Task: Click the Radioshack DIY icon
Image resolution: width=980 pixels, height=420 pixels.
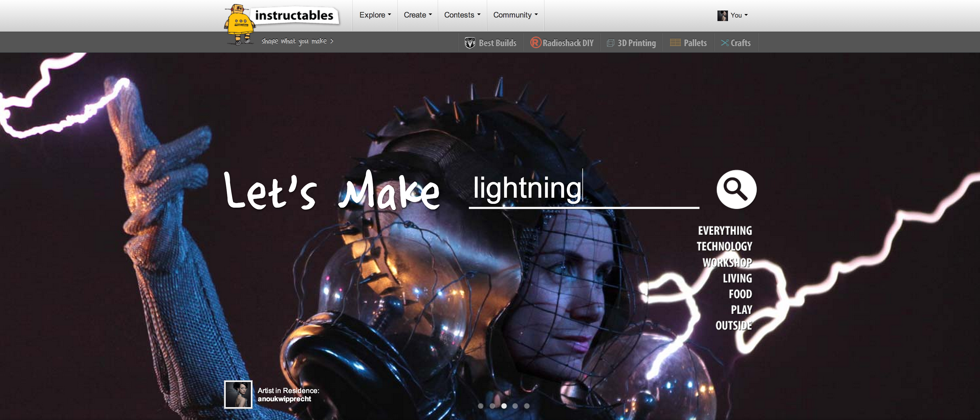Action: (536, 43)
